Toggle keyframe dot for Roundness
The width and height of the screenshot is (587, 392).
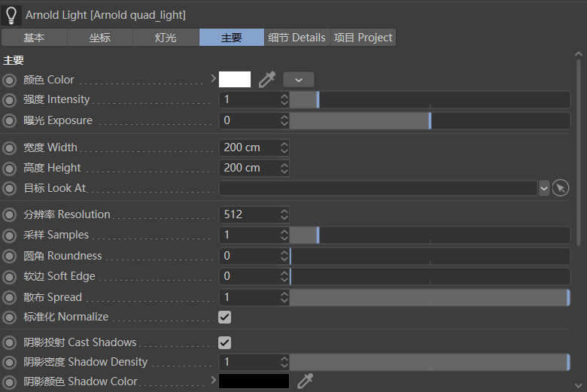click(9, 256)
